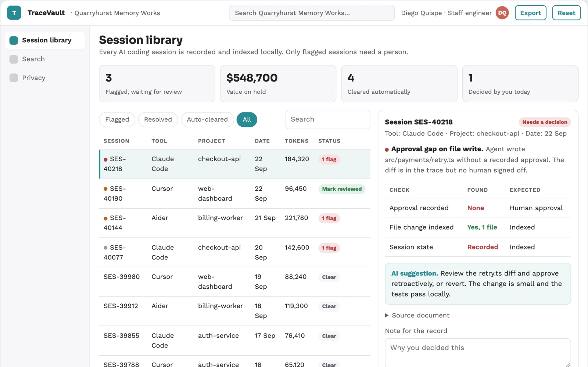Click the Decided by you today card
588x367 pixels.
(x=520, y=84)
